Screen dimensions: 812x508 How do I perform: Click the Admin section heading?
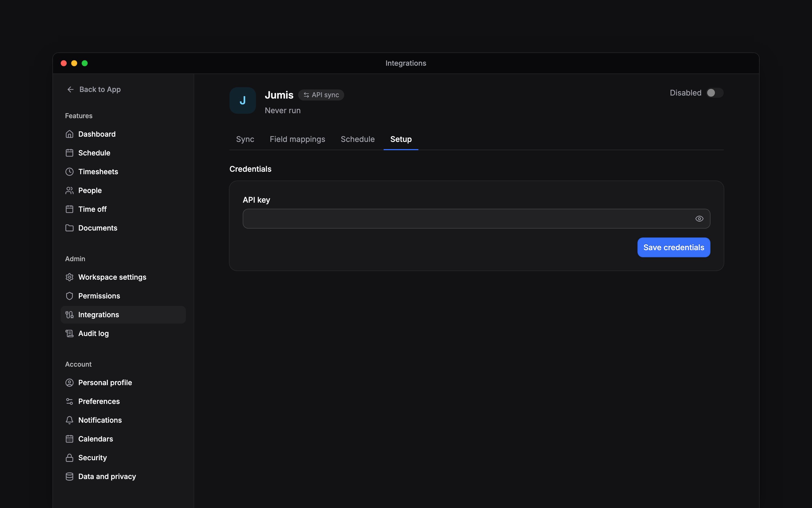pos(75,259)
